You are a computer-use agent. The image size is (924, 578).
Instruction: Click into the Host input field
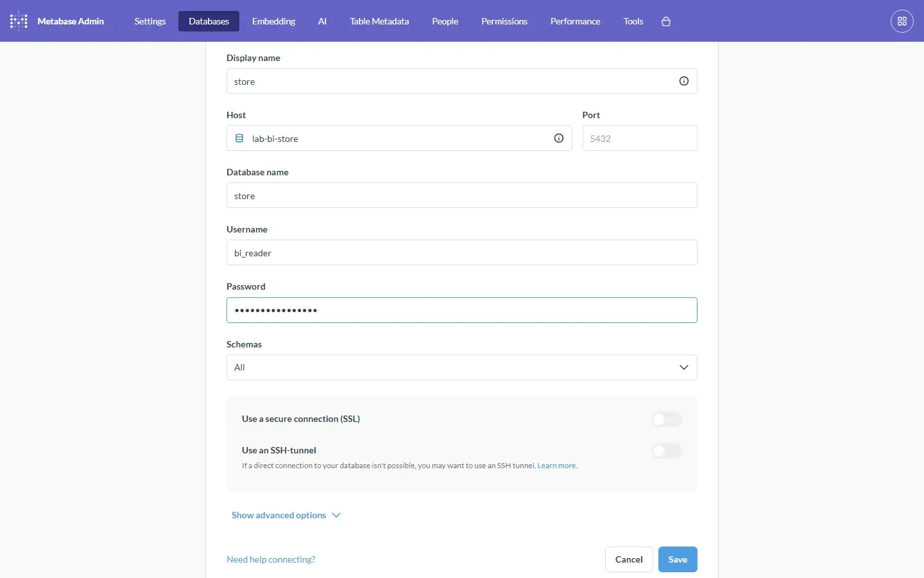click(x=399, y=138)
